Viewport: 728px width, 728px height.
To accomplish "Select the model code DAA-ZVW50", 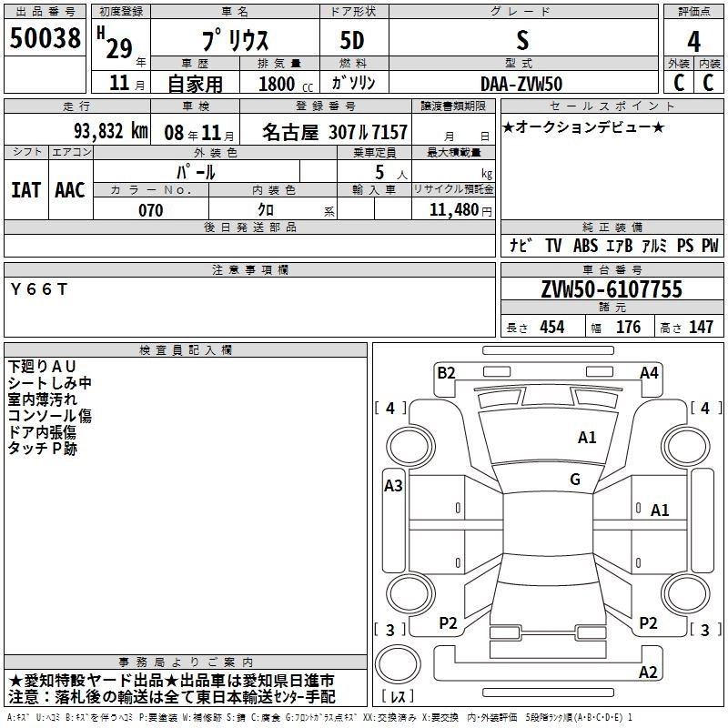I will coord(521,83).
